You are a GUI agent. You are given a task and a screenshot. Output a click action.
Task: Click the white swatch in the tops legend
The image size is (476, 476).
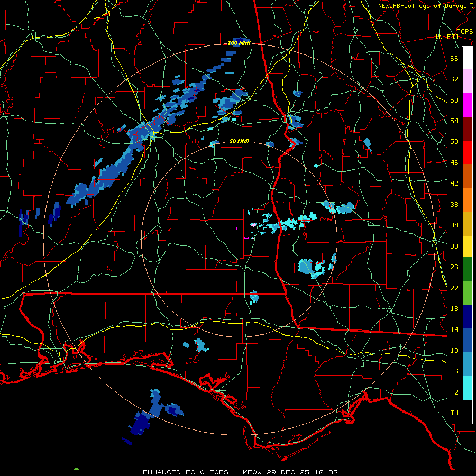467,58
